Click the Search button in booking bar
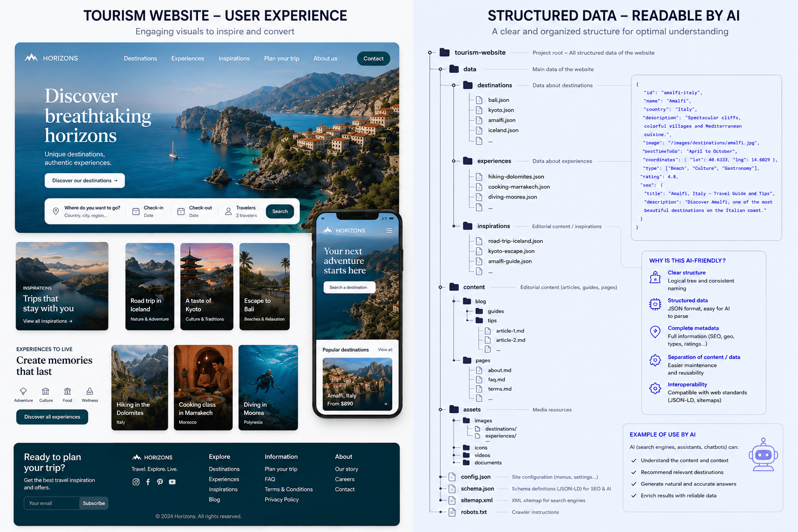This screenshot has height=532, width=798. click(x=280, y=211)
